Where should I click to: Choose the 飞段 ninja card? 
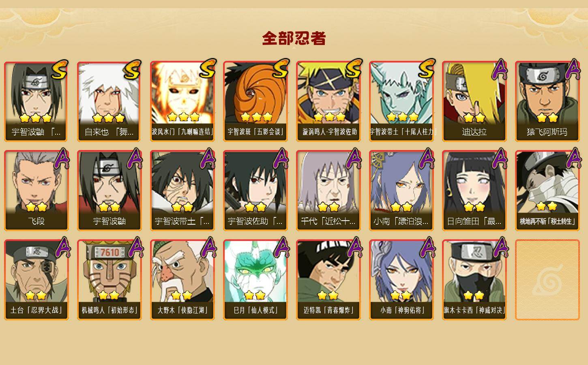pos(36,191)
